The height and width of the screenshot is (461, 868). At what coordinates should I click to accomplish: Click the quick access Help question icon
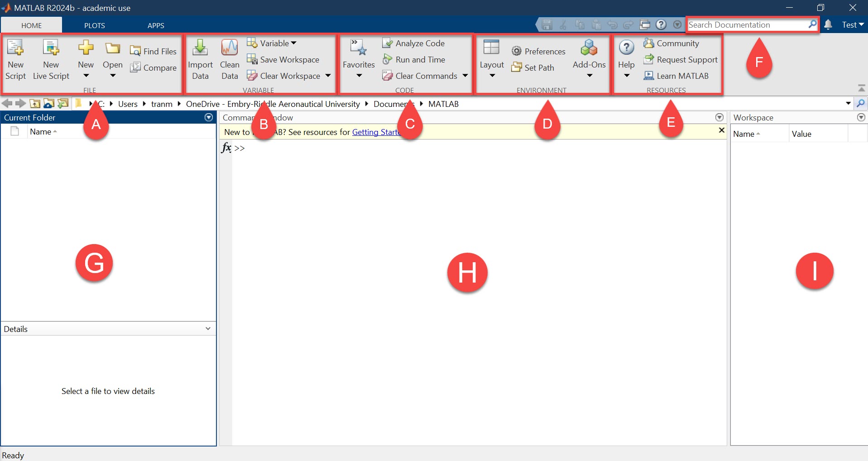[661, 25]
